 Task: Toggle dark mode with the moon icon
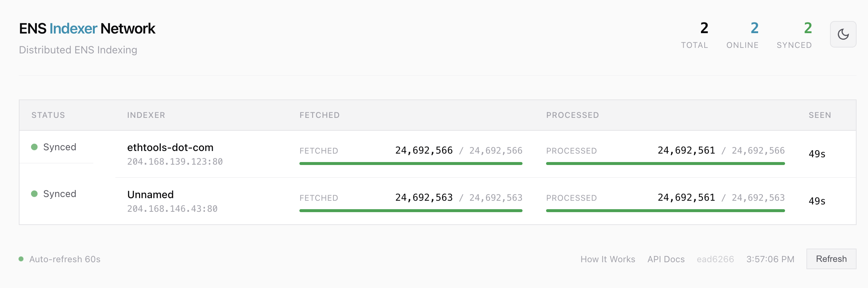[x=843, y=34]
